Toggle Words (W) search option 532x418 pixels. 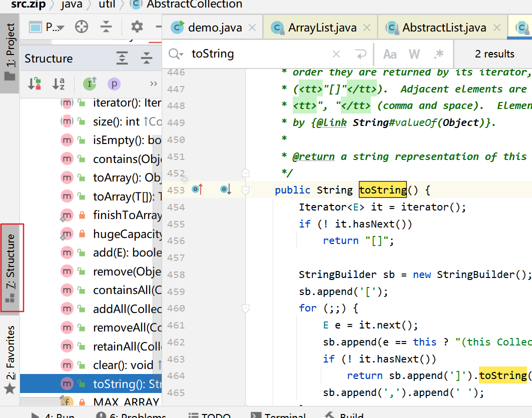tap(414, 54)
